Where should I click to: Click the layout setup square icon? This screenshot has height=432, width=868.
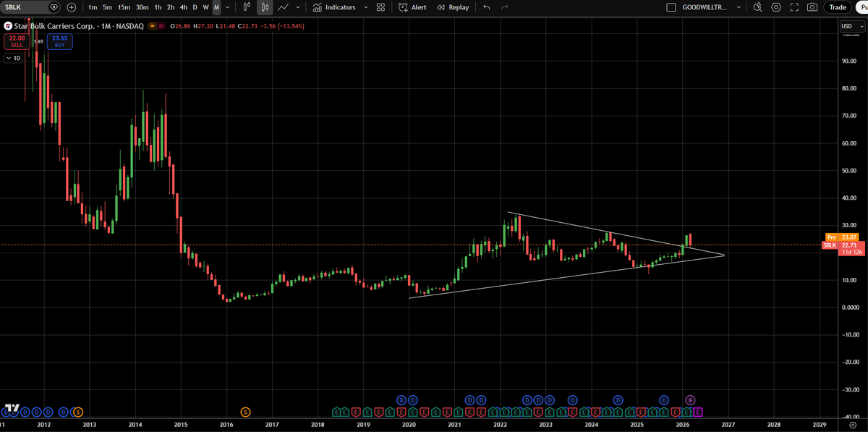tap(670, 7)
